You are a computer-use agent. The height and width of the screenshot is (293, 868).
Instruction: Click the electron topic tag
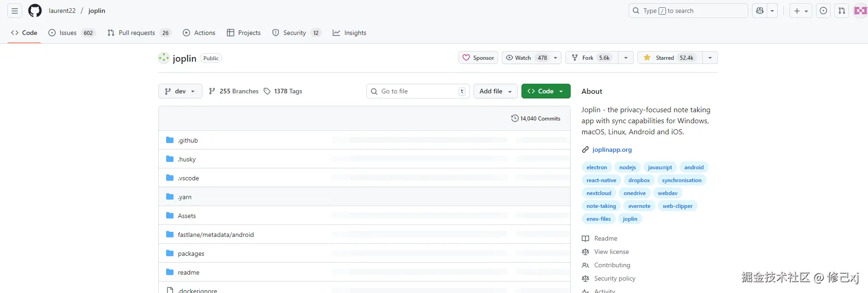pos(596,167)
